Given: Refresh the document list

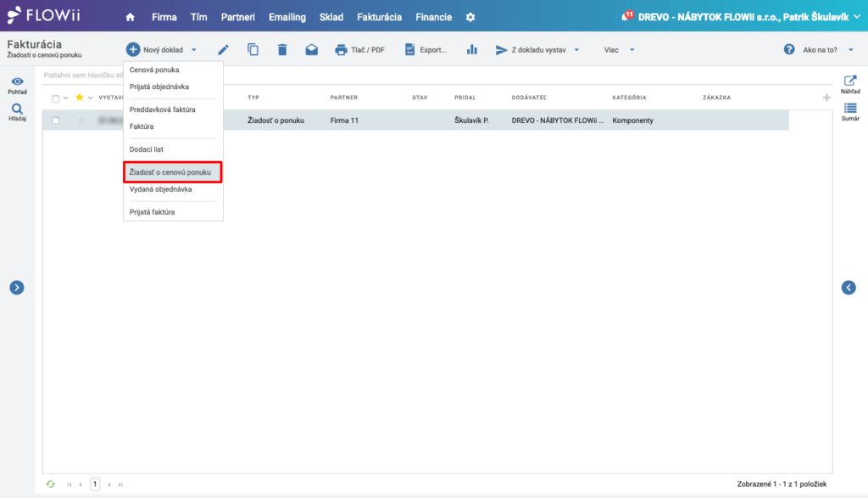Looking at the screenshot, I should pyautogui.click(x=50, y=484).
